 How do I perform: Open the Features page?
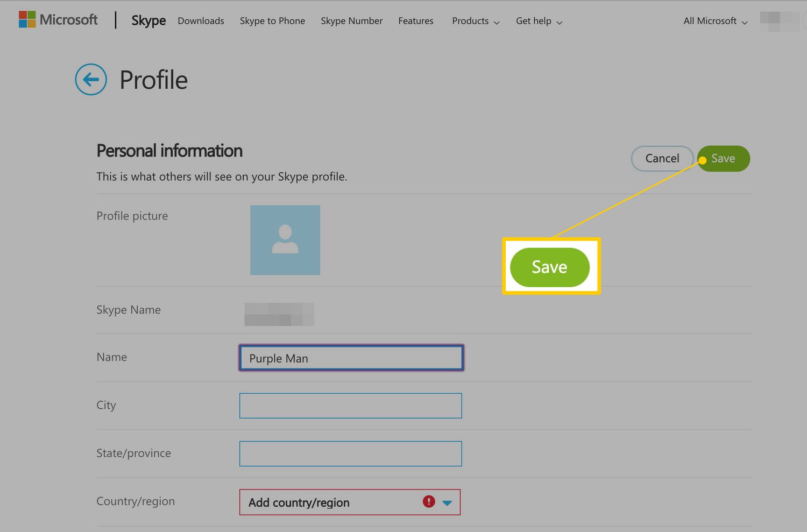click(x=415, y=21)
